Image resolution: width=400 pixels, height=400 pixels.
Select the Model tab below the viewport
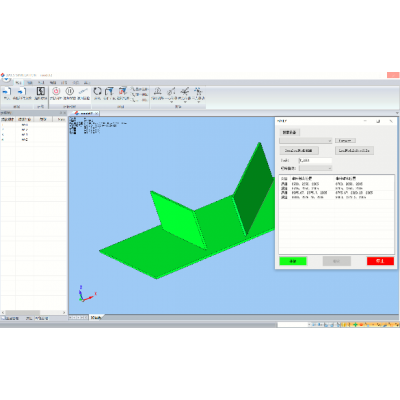[96, 318]
